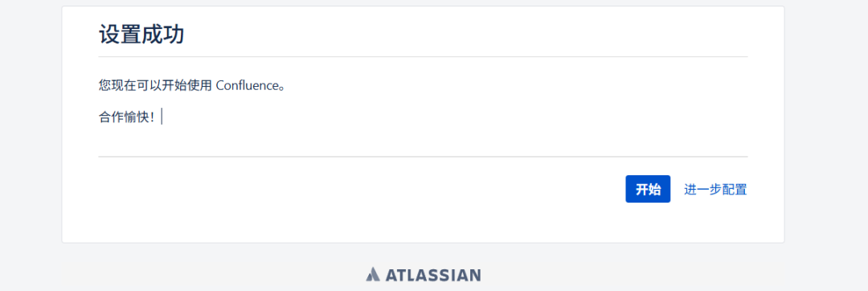
Task: Click empty white space below 合作愉快 text
Action: click(276, 141)
